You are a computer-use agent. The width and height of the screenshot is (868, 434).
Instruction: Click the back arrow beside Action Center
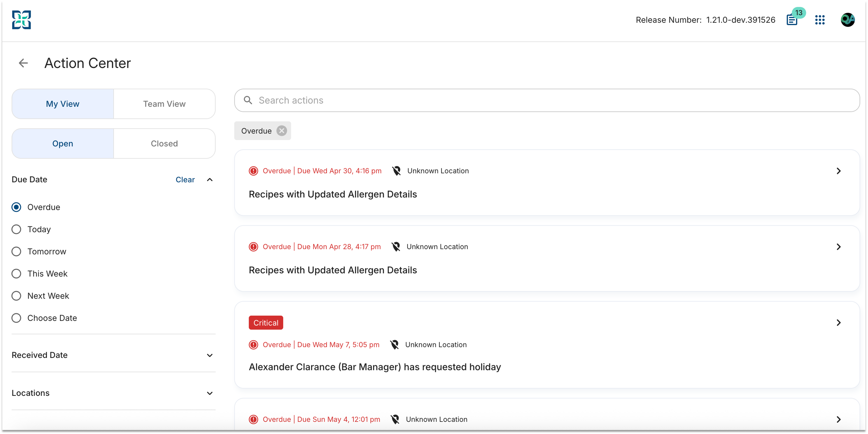(23, 63)
